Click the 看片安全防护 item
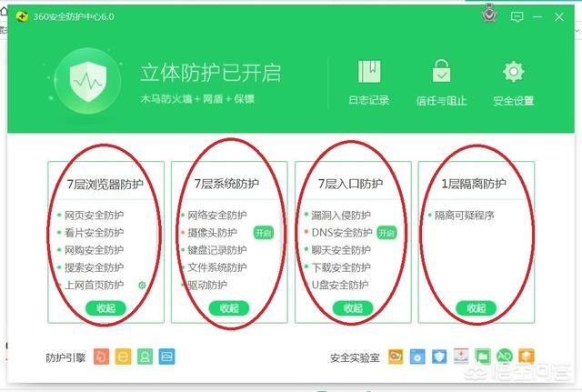This screenshot has width=582, height=392. [x=94, y=233]
